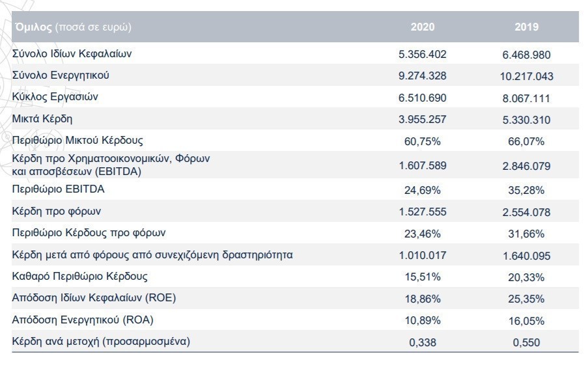The image size is (588, 367).
Task: Click the 2020 column header
Action: (x=422, y=27)
